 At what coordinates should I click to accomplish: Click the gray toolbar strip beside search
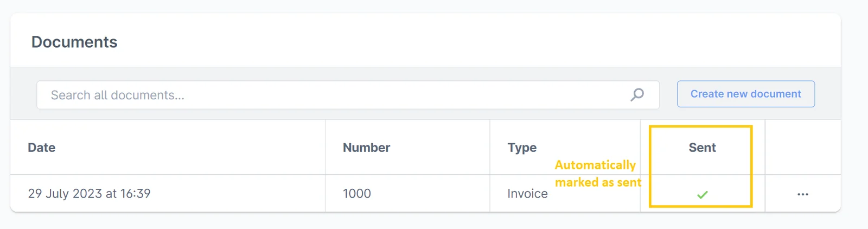tap(828, 94)
